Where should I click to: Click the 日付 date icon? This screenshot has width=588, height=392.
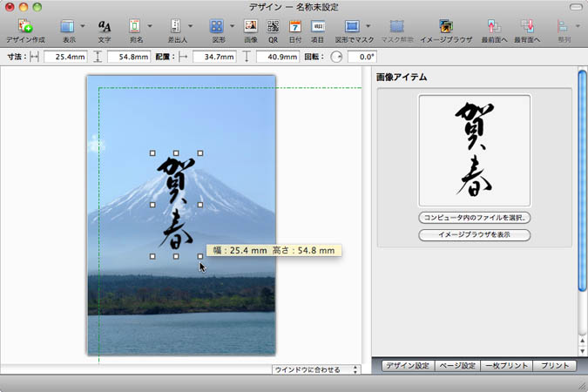[294, 27]
